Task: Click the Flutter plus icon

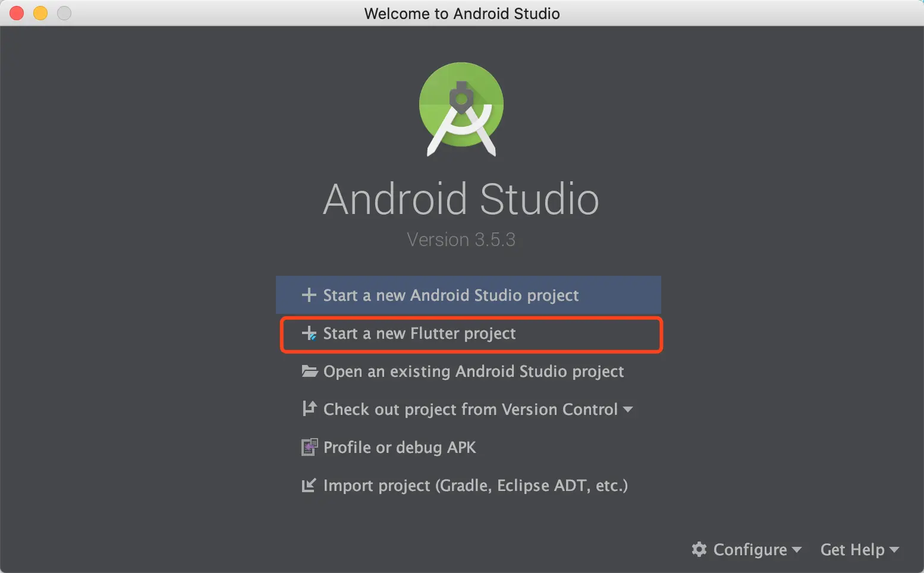Action: [x=309, y=333]
